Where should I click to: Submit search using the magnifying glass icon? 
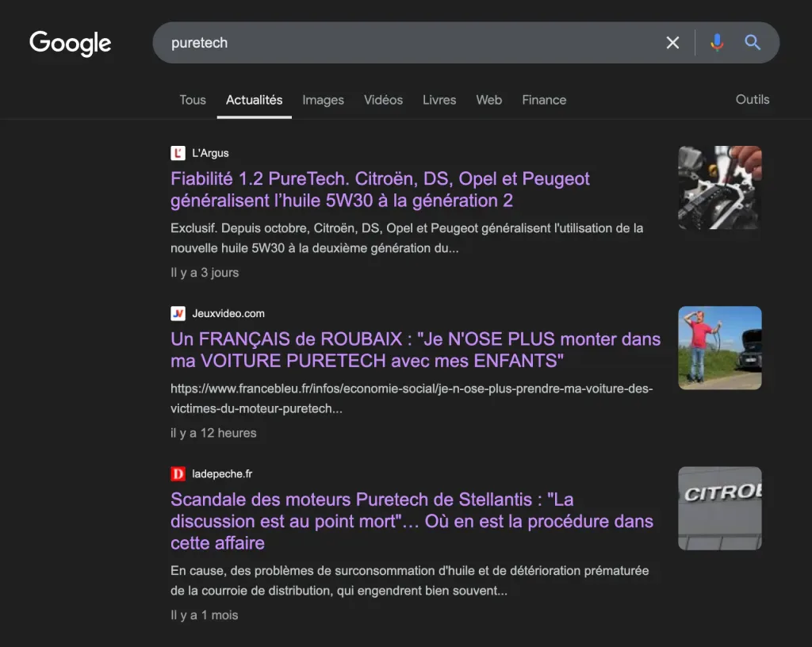click(753, 43)
